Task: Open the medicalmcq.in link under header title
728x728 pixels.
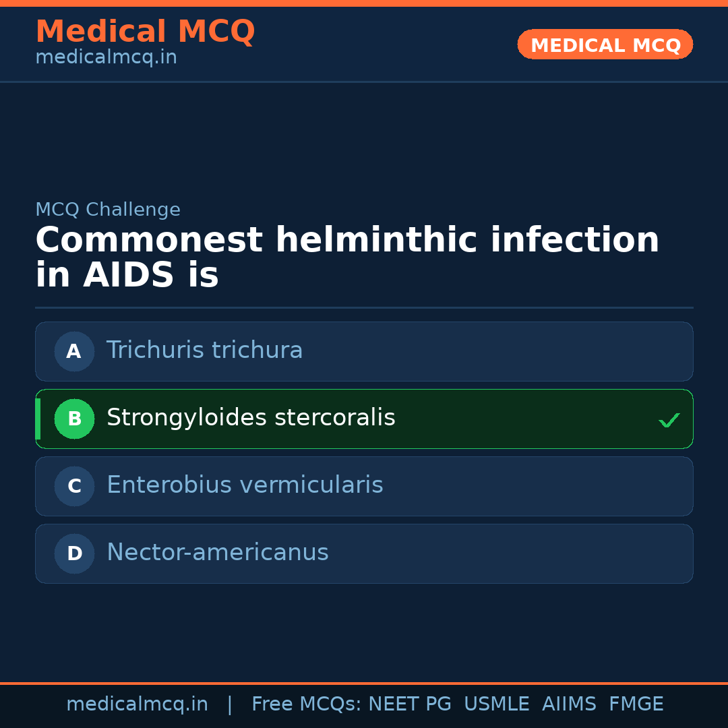Action: (106, 57)
